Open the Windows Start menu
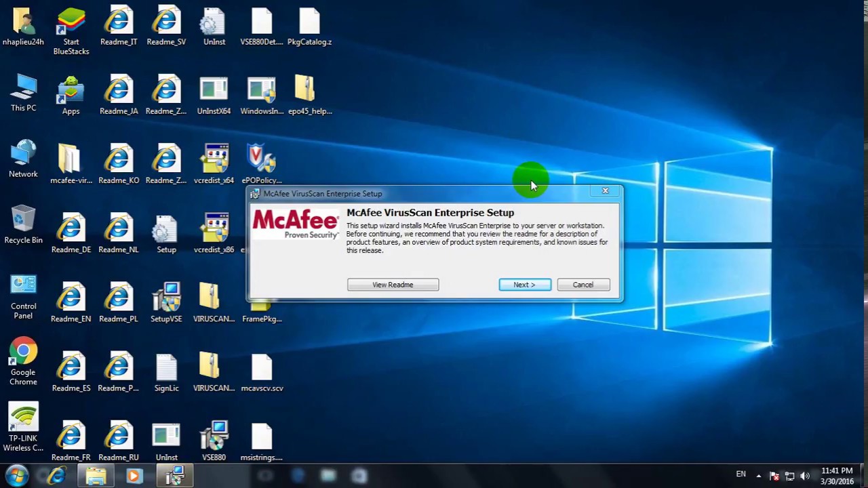The image size is (868, 488). (x=17, y=476)
